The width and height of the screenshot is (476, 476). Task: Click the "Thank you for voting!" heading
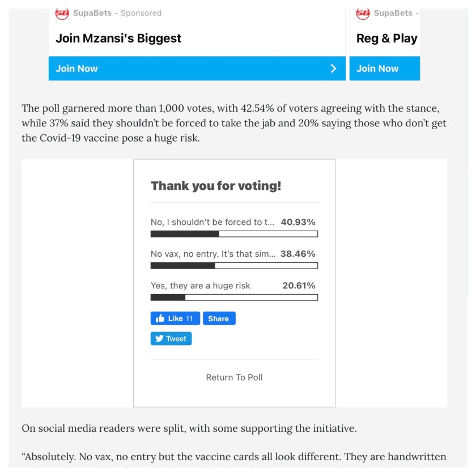(x=216, y=186)
